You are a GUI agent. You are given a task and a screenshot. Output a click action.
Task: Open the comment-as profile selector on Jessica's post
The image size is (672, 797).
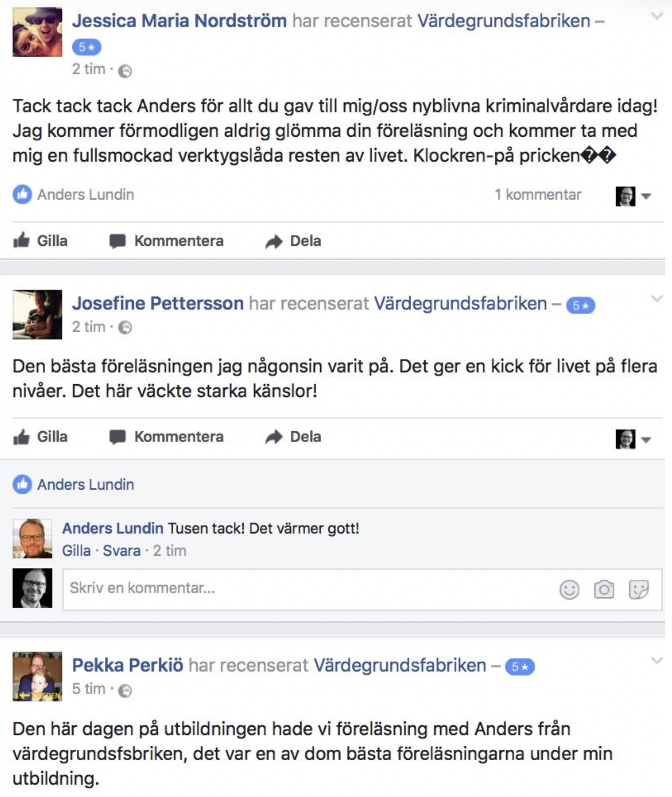633,196
